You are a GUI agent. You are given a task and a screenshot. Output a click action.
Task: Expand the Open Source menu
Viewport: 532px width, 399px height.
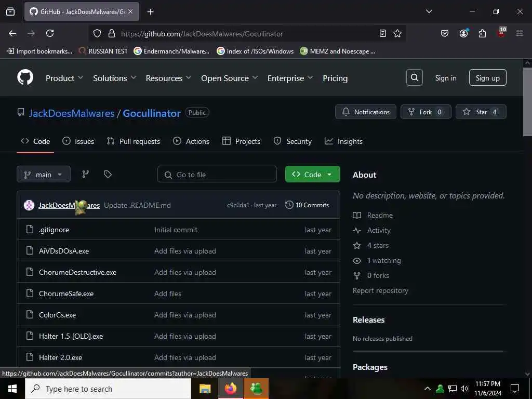(229, 78)
